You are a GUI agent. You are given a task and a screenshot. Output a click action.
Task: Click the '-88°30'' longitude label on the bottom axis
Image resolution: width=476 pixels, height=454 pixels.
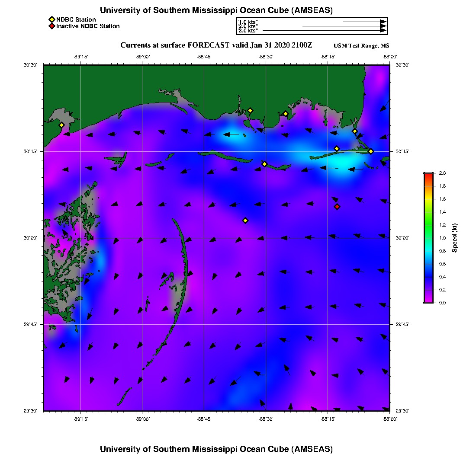click(x=266, y=419)
